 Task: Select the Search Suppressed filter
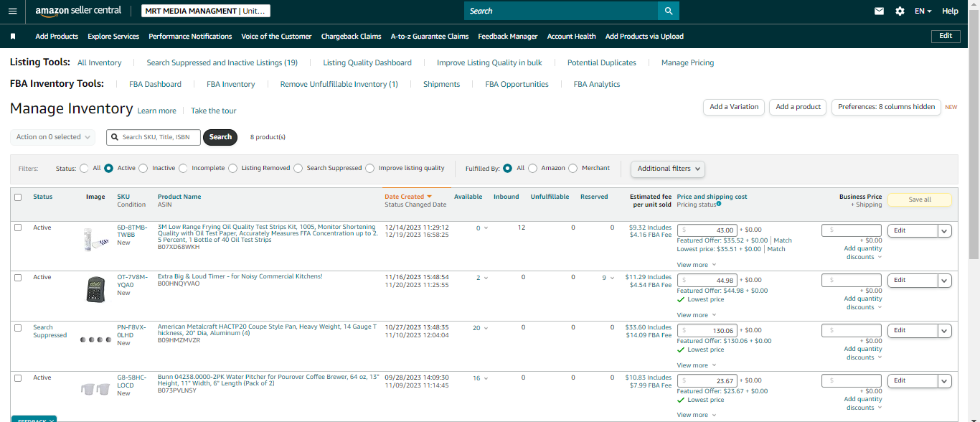(x=298, y=168)
